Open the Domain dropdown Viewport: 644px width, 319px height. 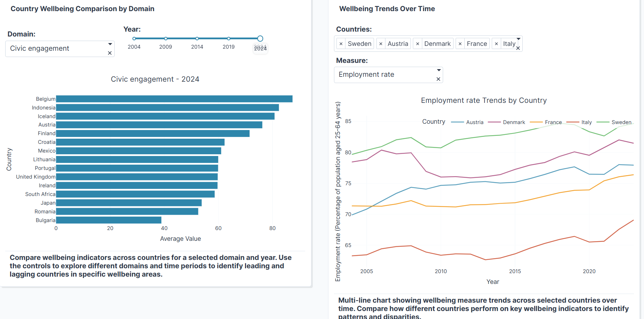[x=110, y=44]
